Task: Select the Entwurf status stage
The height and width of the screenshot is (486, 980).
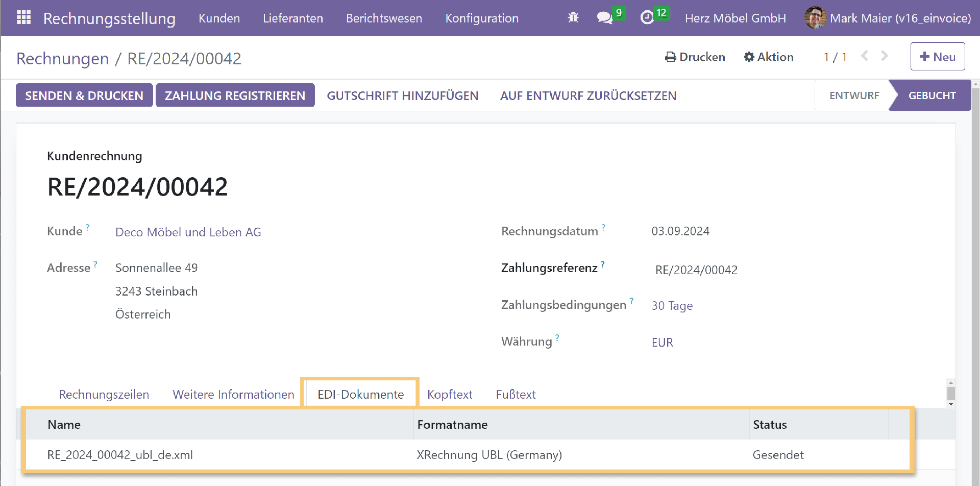Action: point(854,95)
